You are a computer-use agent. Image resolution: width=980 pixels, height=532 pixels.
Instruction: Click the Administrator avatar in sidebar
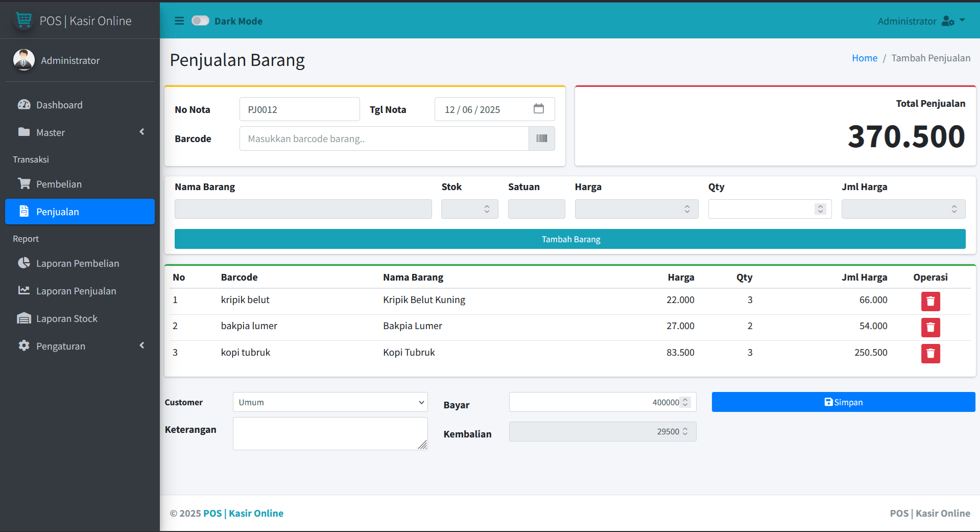click(x=24, y=60)
